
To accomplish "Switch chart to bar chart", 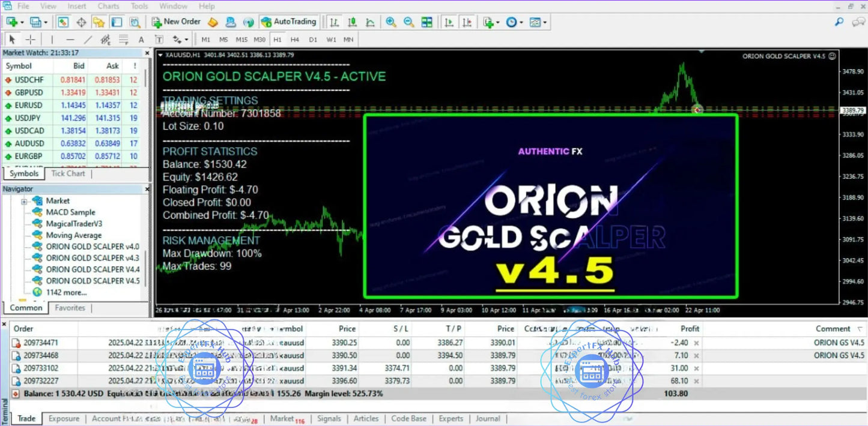I will point(334,22).
